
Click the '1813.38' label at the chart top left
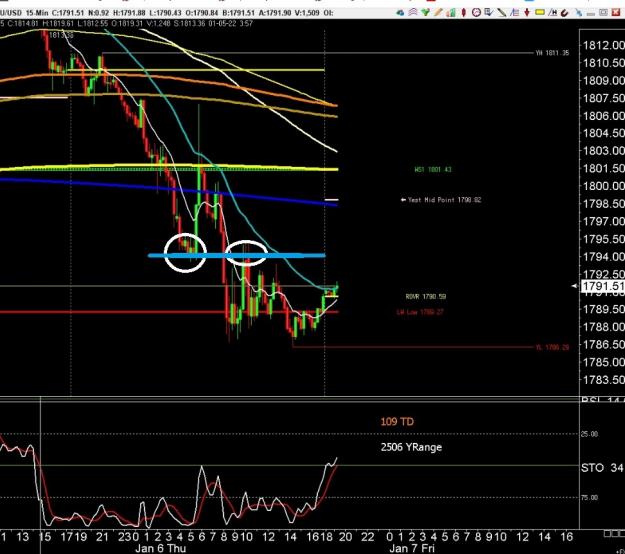tap(61, 35)
